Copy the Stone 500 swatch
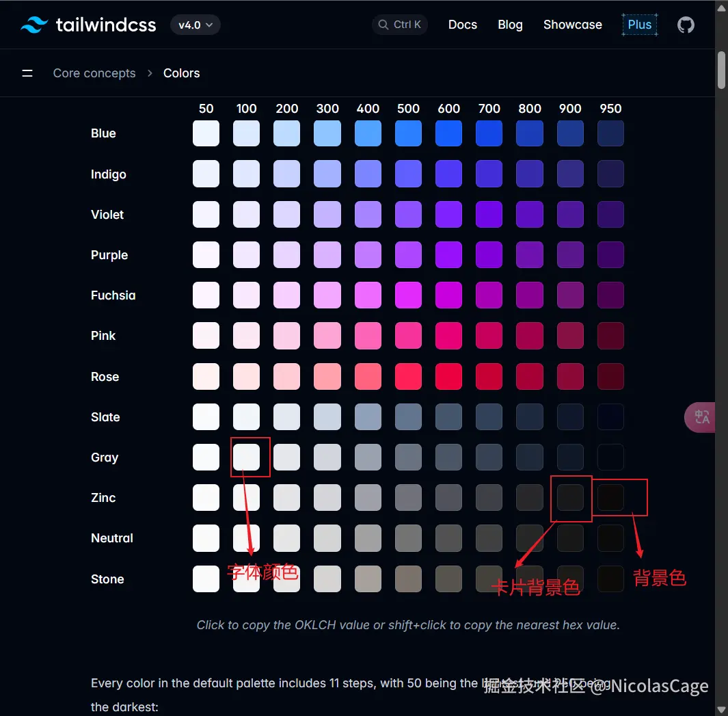This screenshot has width=728, height=716. click(408, 579)
